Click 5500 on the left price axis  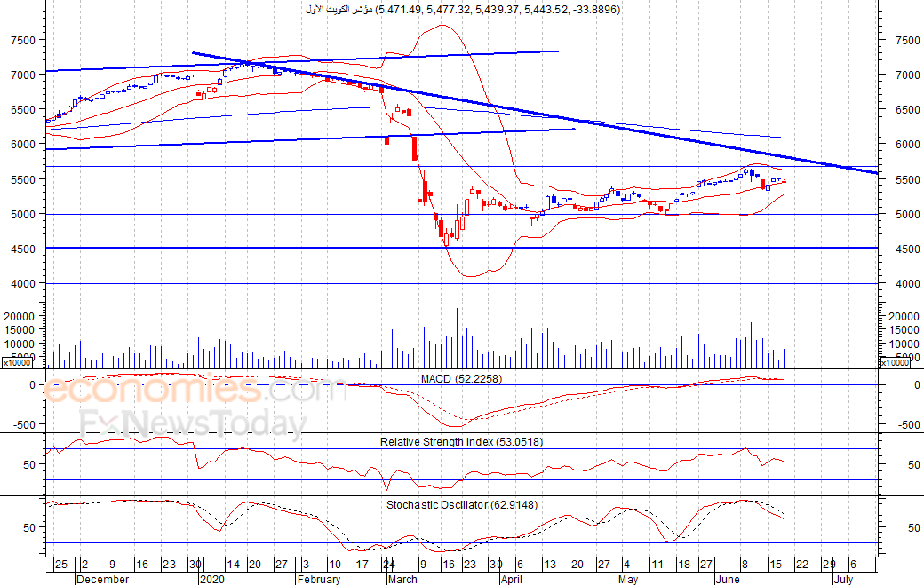point(23,180)
